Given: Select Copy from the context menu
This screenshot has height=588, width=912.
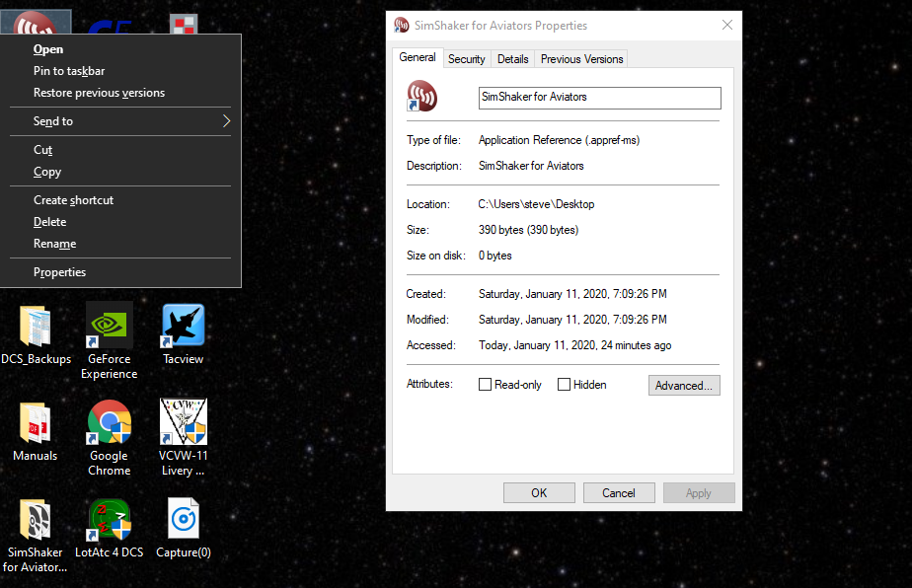Looking at the screenshot, I should click(x=120, y=172).
